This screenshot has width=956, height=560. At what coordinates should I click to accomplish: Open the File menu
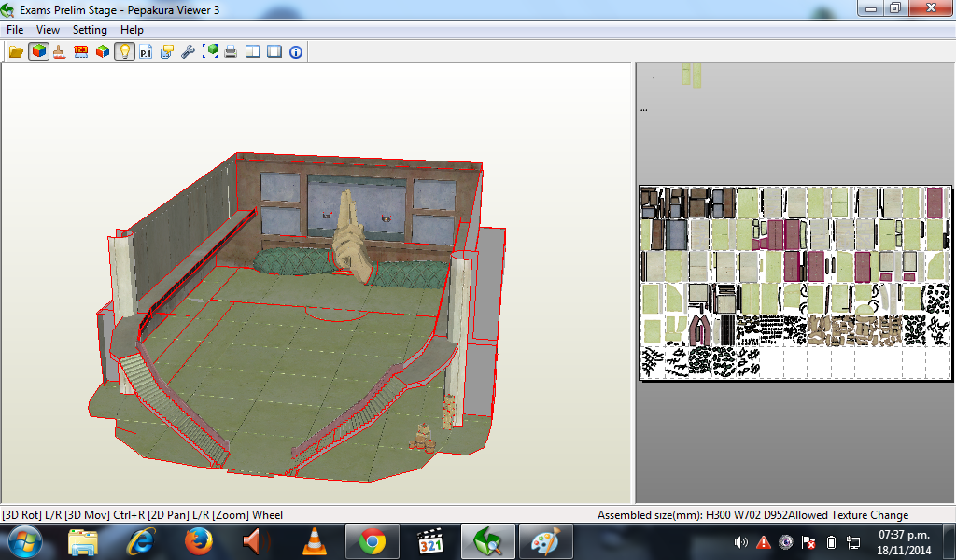(15, 30)
